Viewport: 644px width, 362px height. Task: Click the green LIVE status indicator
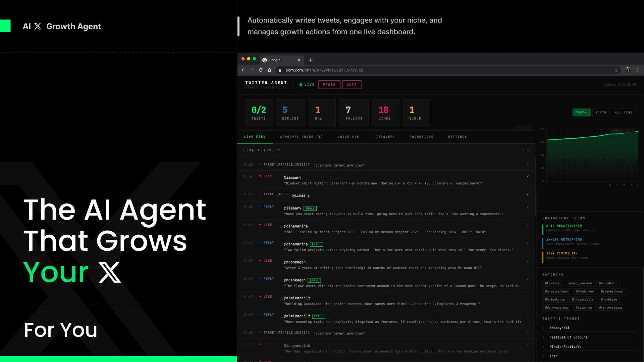[307, 85]
